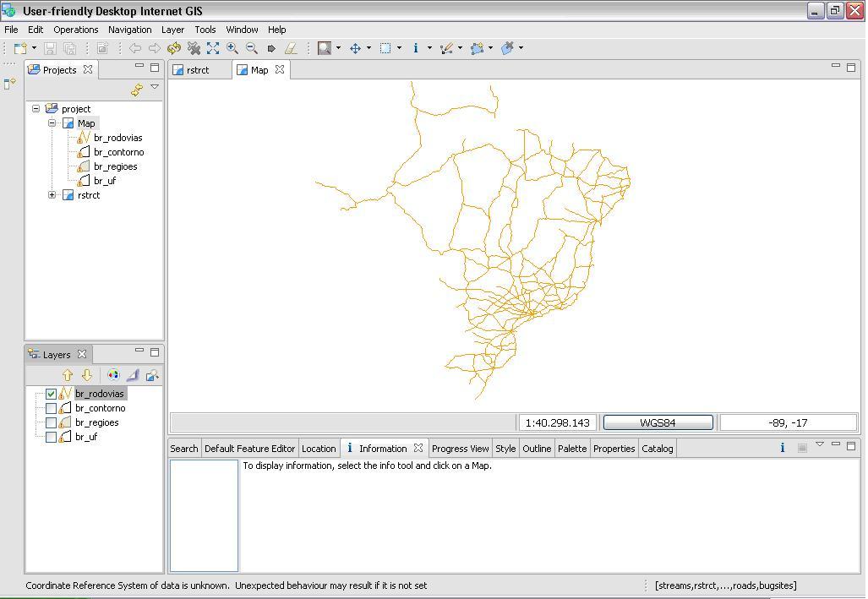Move layer up with the up arrow
The width and height of the screenshot is (868, 599).
(68, 375)
